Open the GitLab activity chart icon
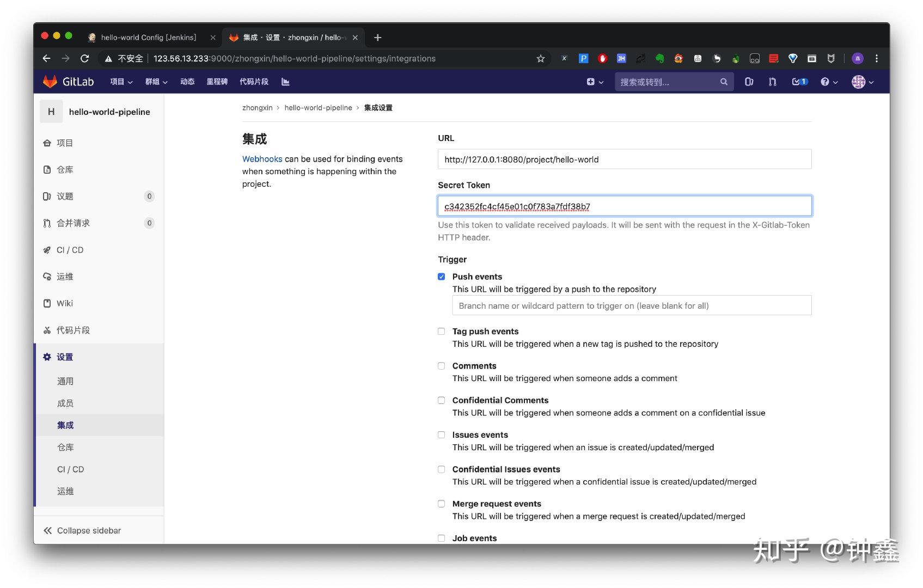Image resolution: width=923 pixels, height=588 pixels. click(x=285, y=82)
